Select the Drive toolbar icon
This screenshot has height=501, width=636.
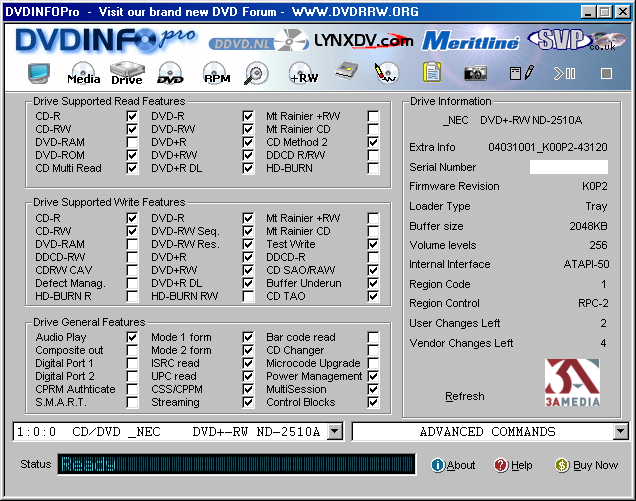coord(127,73)
